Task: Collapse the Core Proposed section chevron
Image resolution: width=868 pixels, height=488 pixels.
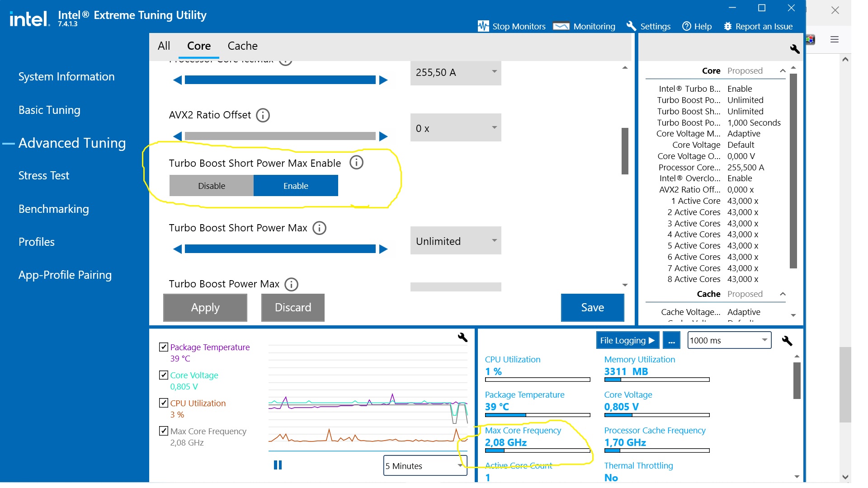Action: tap(783, 71)
